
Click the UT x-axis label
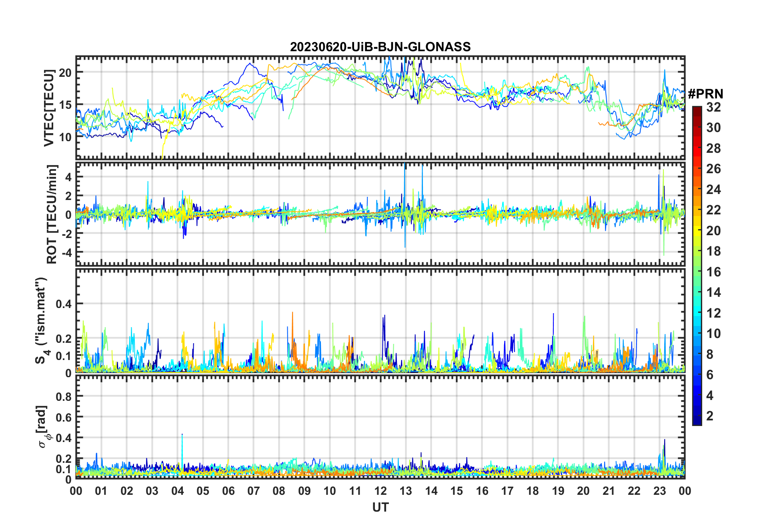[x=380, y=508]
